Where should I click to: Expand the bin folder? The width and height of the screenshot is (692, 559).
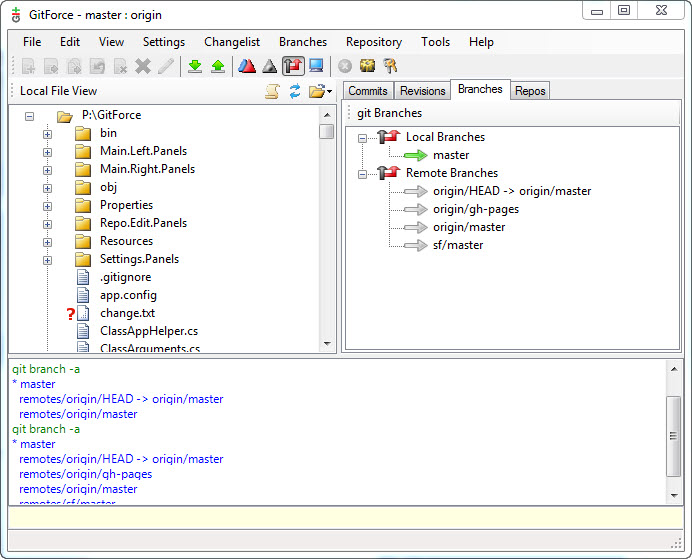click(48, 134)
